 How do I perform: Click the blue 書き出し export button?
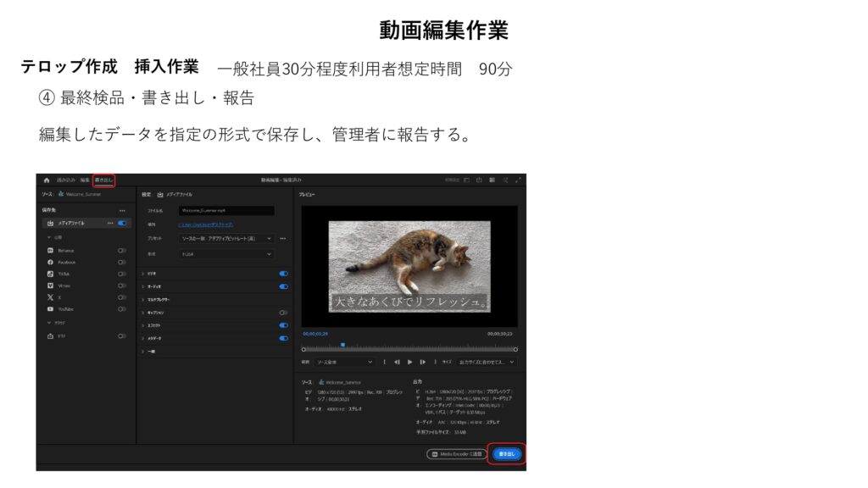click(x=507, y=454)
